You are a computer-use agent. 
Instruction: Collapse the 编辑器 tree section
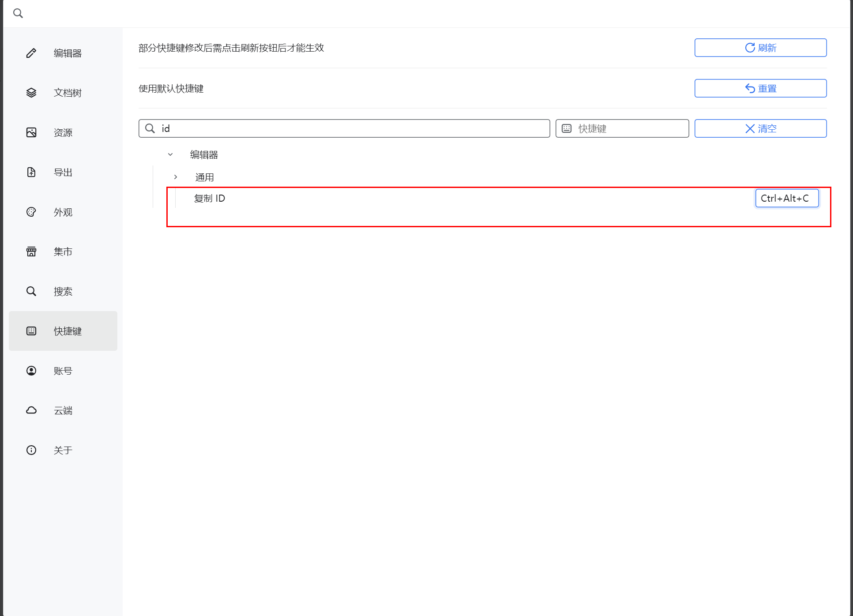(170, 154)
